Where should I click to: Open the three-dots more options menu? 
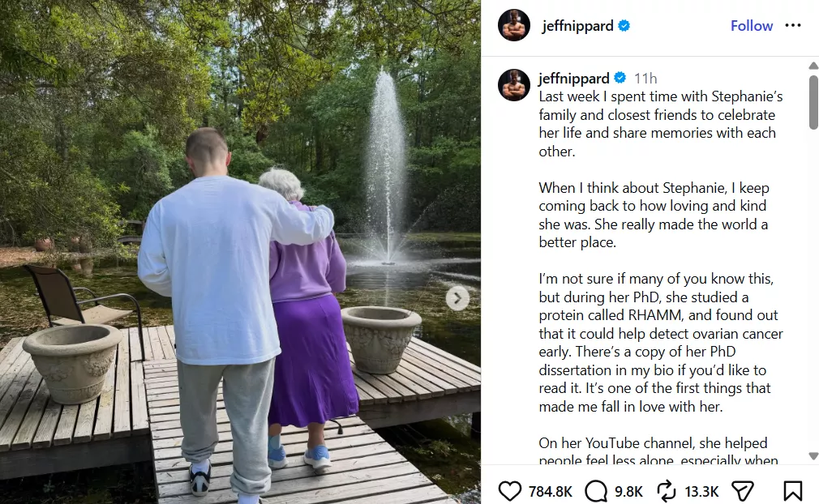click(x=793, y=26)
